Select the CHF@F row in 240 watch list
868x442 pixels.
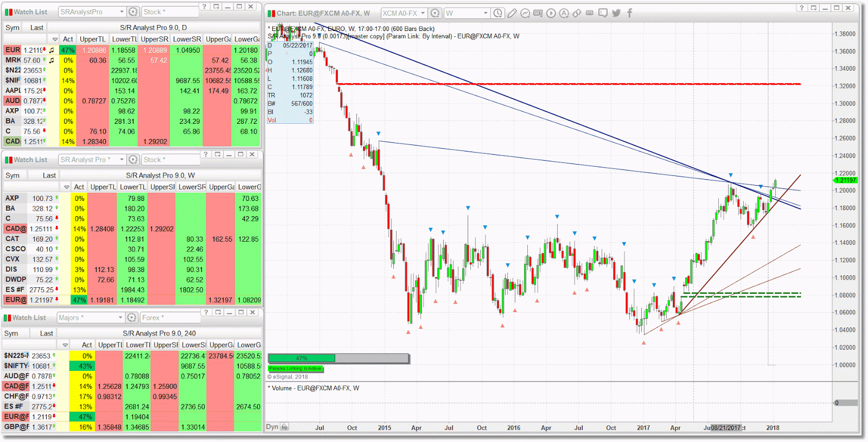pos(132,396)
